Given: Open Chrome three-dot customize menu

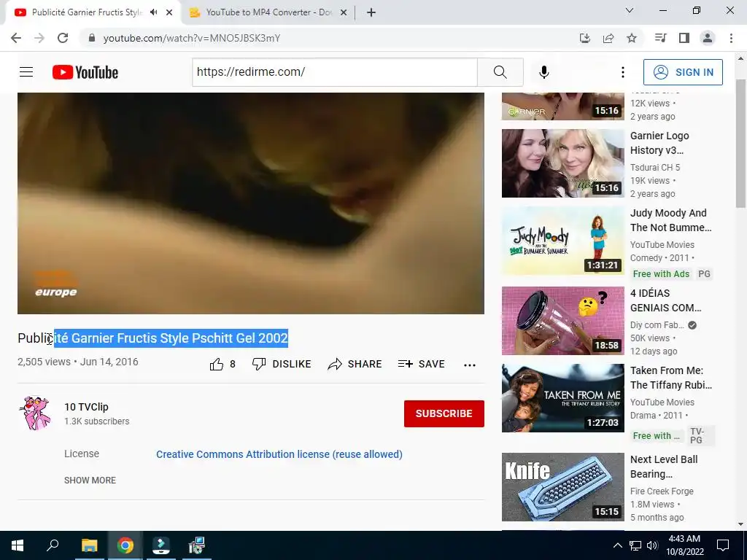Looking at the screenshot, I should tap(731, 38).
